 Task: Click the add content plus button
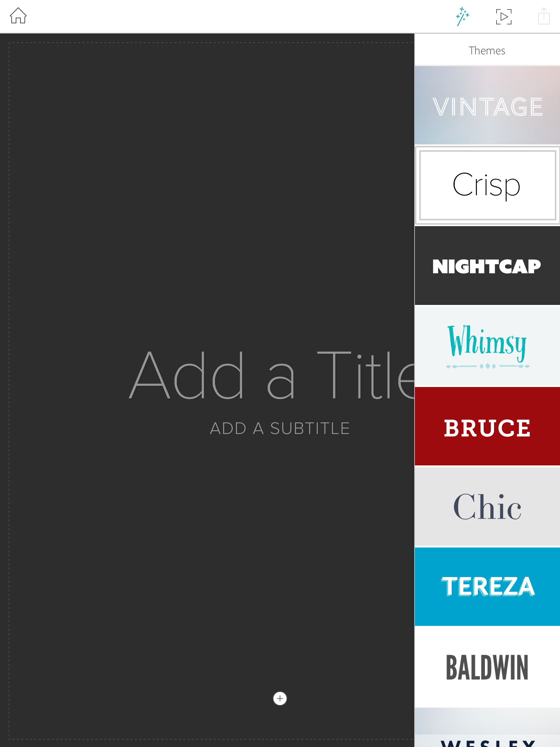coord(280,698)
